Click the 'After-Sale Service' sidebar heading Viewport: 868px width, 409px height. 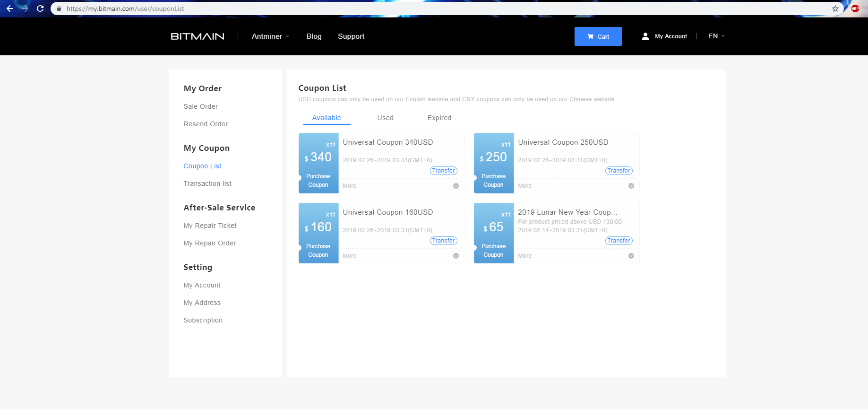pyautogui.click(x=219, y=208)
